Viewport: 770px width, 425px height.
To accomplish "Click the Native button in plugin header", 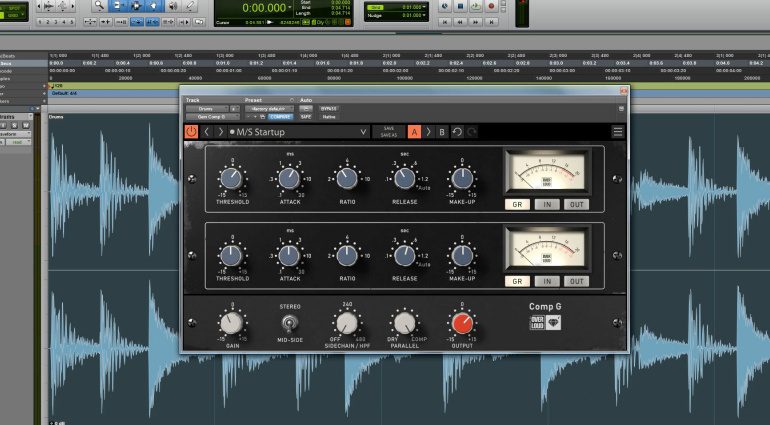I will 329,117.
